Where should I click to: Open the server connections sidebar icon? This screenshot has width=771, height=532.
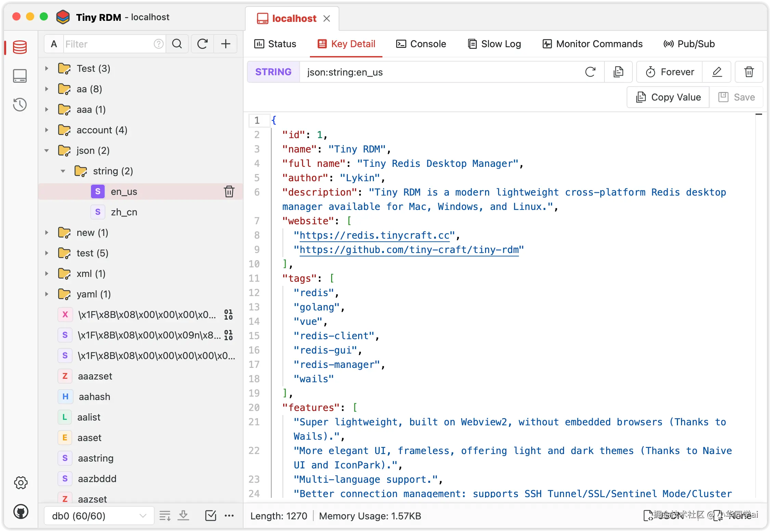[20, 76]
